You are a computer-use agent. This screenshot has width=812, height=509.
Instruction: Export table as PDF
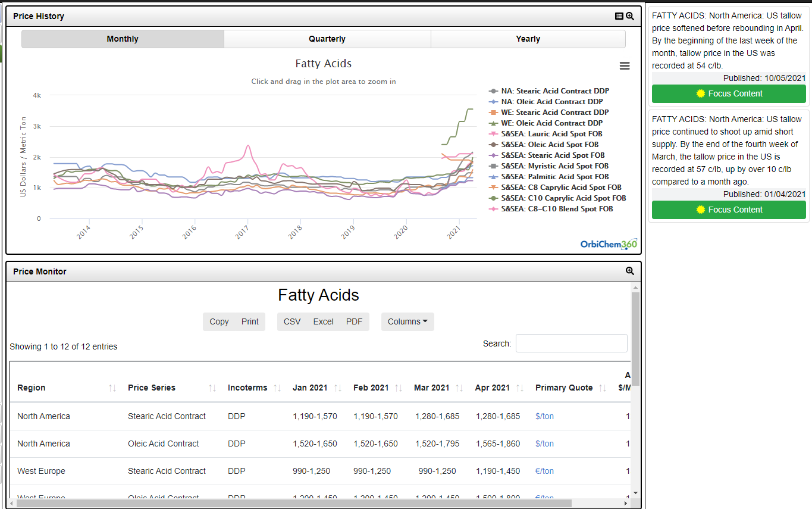354,321
